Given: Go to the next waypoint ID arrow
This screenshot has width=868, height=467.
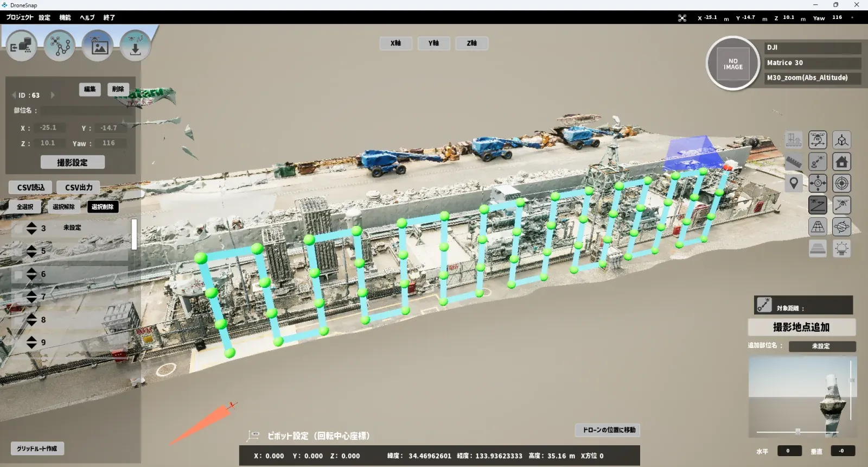Looking at the screenshot, I should [53, 95].
